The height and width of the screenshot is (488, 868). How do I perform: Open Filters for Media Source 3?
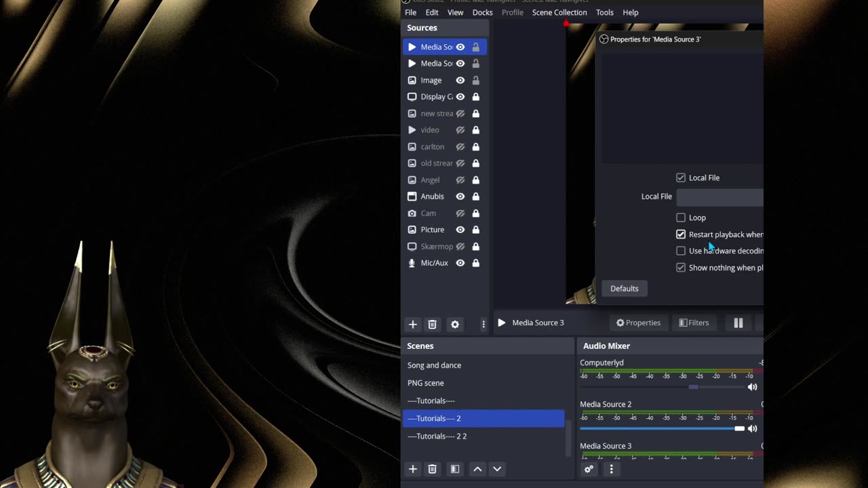pos(694,323)
